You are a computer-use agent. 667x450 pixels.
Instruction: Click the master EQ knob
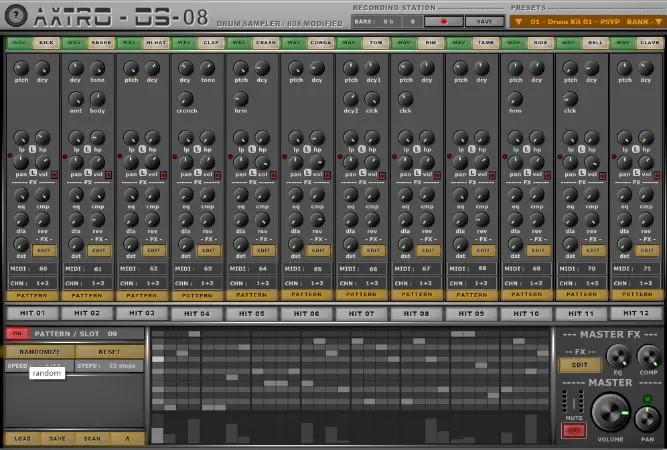(616, 355)
